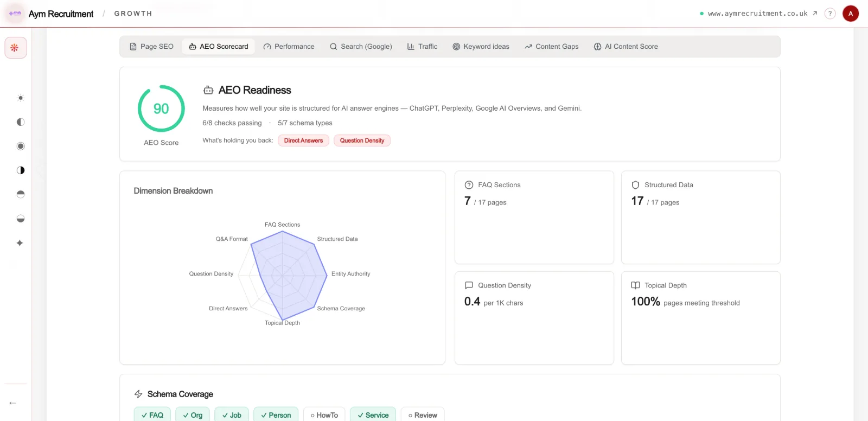
Task: Collapse sidebar with the left arrow
Action: pyautogui.click(x=12, y=403)
